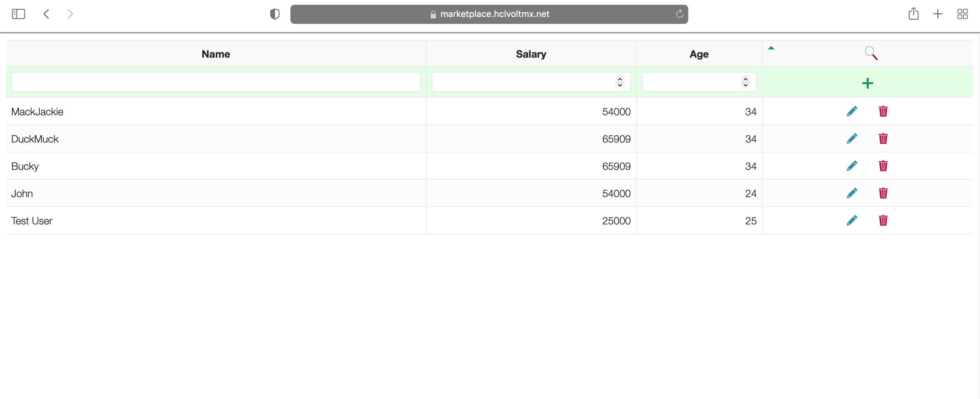This screenshot has height=399, width=980.
Task: Click Test User's age value 25
Action: [x=751, y=221]
